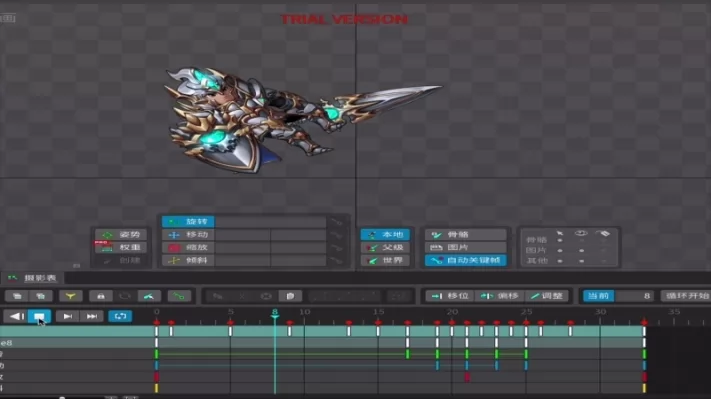Click the Bones (骨骼) compensation button
Screen dimensions: 711x399
(x=466, y=235)
